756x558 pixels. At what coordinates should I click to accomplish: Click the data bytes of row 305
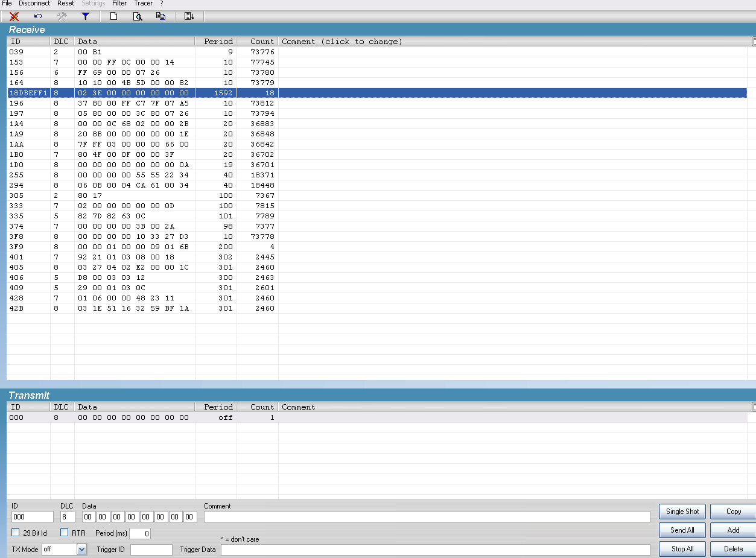(x=90, y=195)
